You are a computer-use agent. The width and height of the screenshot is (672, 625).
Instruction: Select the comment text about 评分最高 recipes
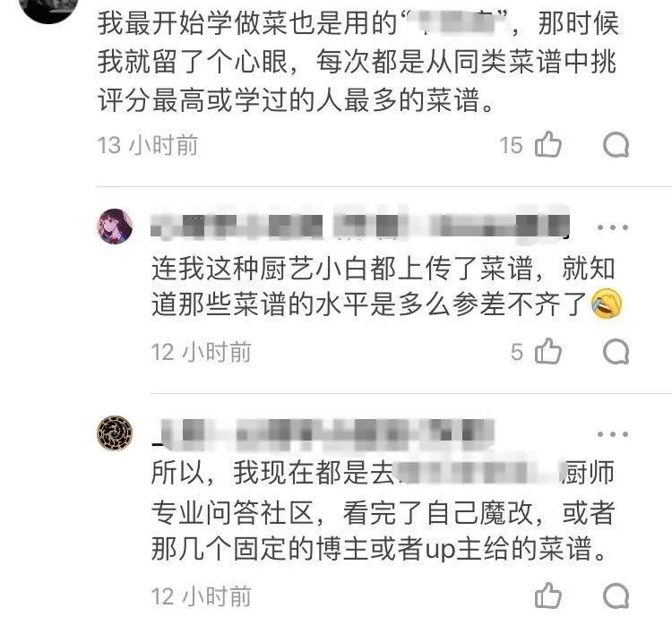tap(358, 62)
